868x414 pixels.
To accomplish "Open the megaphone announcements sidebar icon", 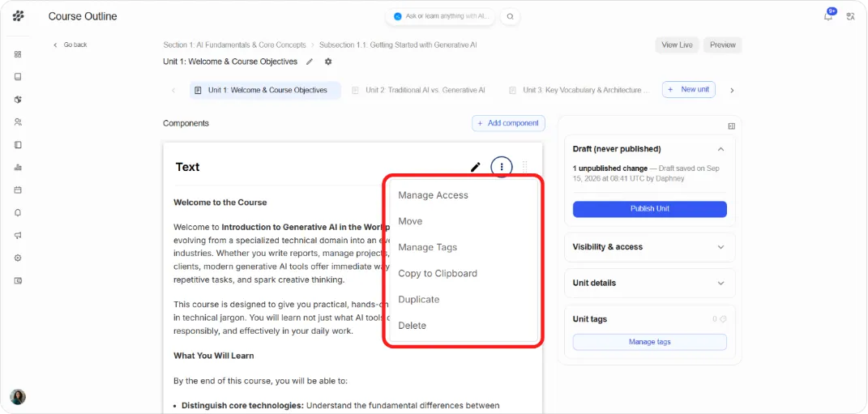I will click(x=18, y=235).
